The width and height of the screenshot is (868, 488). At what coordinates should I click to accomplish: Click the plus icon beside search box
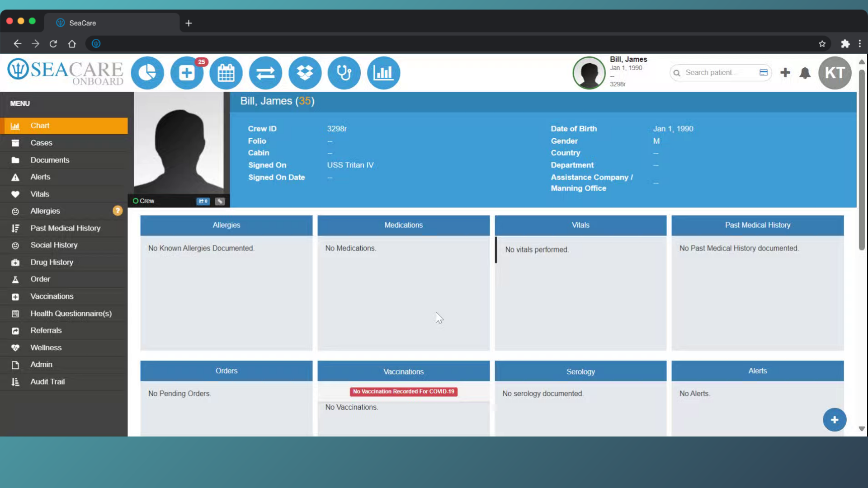[x=785, y=72]
